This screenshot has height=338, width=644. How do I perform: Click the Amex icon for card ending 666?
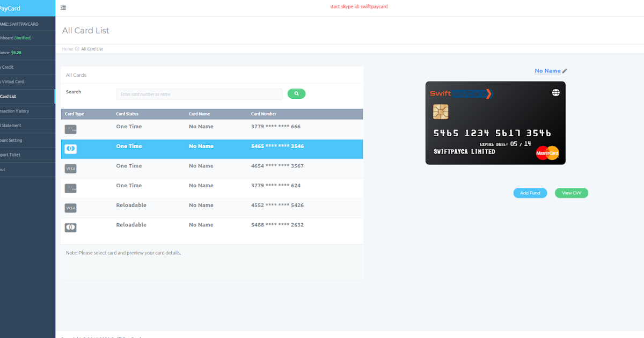point(70,129)
